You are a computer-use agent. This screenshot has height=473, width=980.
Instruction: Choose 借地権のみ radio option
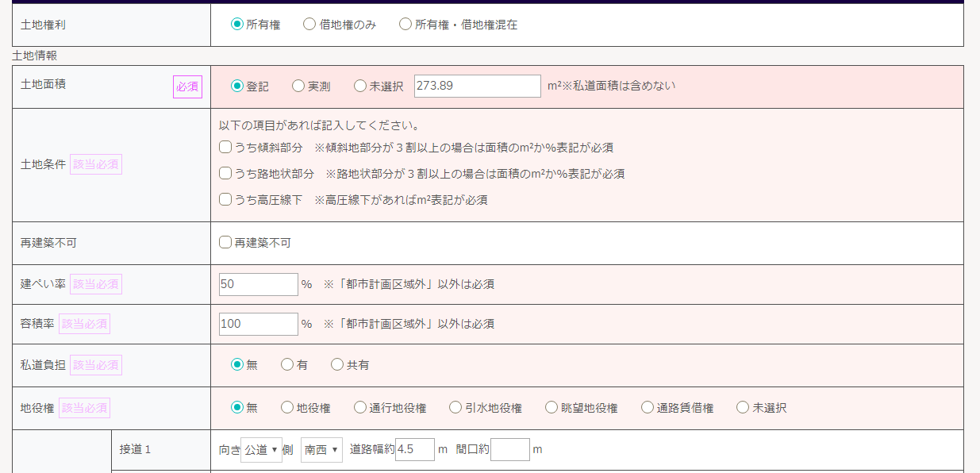(x=309, y=25)
